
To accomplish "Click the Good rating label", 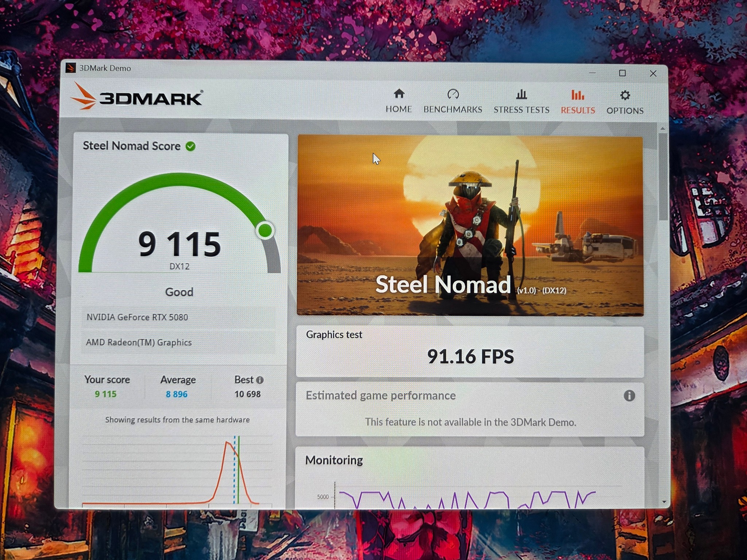I will [179, 292].
